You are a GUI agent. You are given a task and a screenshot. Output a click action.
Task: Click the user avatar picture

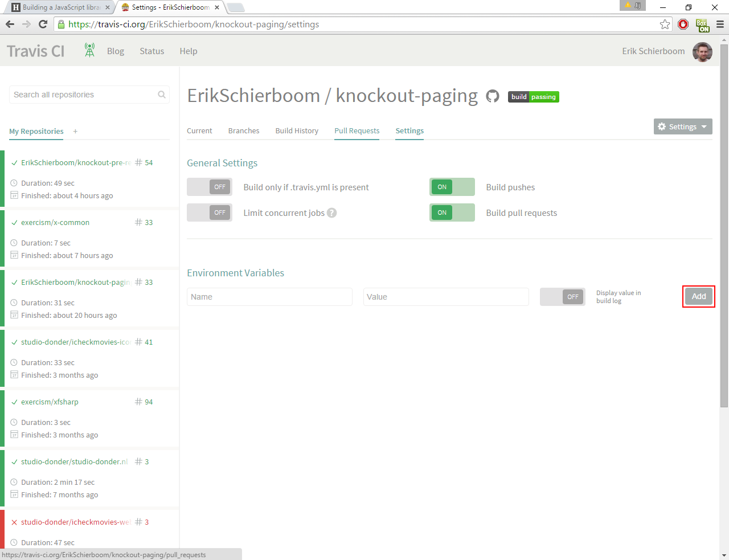pos(702,52)
